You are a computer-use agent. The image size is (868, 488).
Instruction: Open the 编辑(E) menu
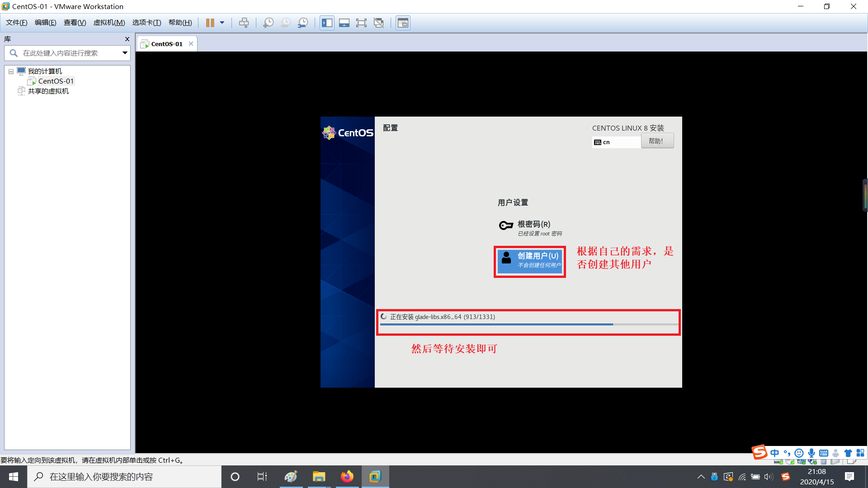pyautogui.click(x=46, y=23)
